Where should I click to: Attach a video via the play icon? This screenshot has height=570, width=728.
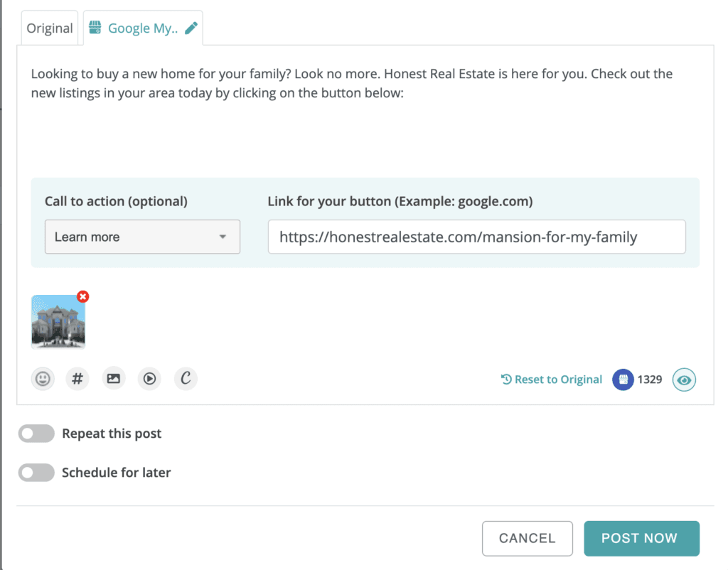149,379
